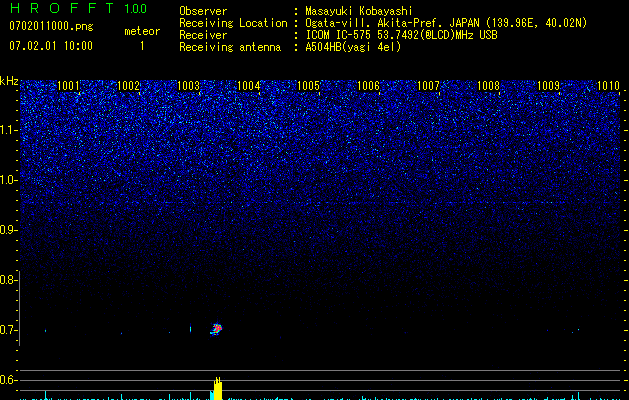Viewport: 629px width, 400px height.
Task: Click the yellow signal spike at bottom
Action: pyautogui.click(x=217, y=389)
